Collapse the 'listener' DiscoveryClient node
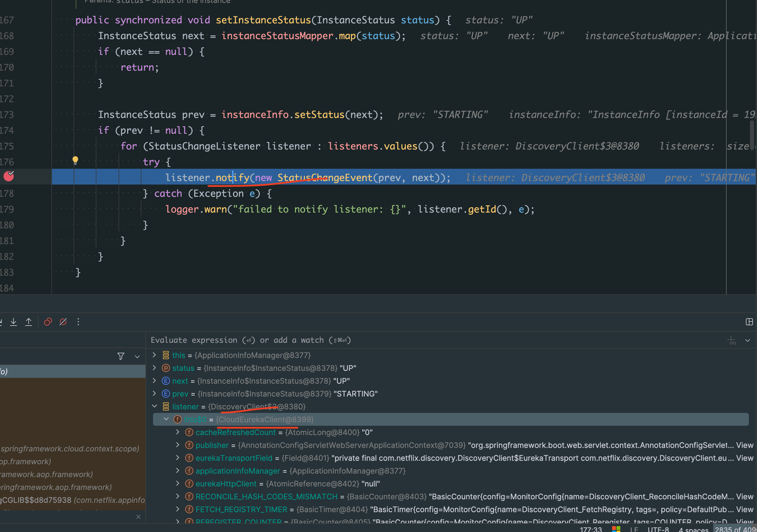Image resolution: width=757 pixels, height=532 pixels. click(x=154, y=406)
